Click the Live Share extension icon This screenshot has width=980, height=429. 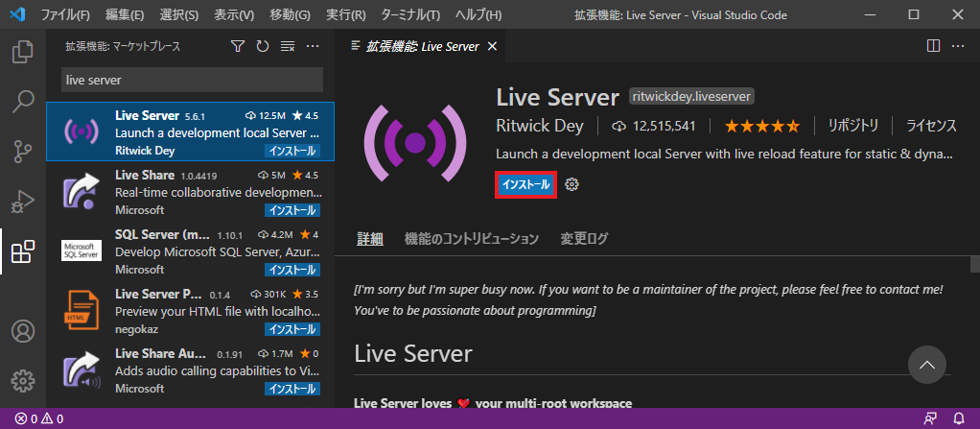pos(82,191)
